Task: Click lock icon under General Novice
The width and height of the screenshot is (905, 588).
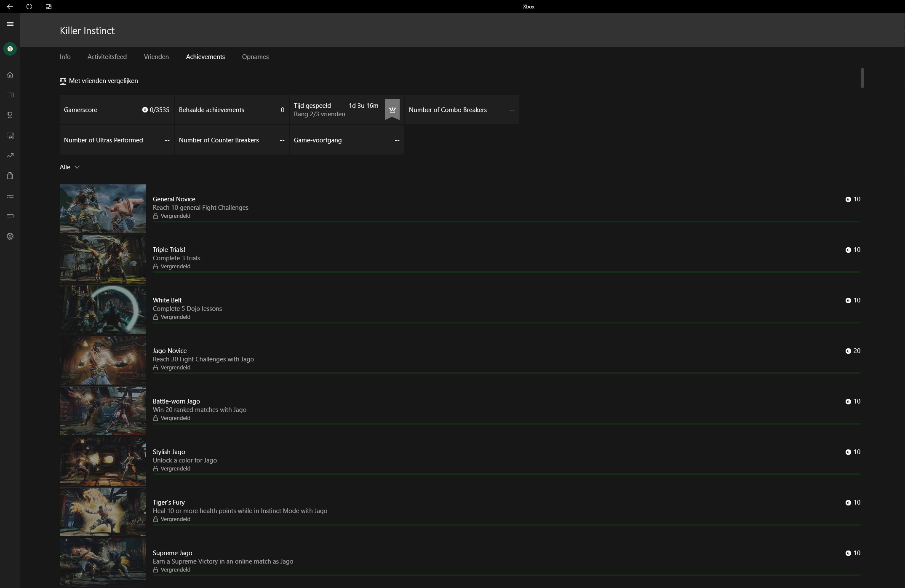Action: [x=155, y=216]
